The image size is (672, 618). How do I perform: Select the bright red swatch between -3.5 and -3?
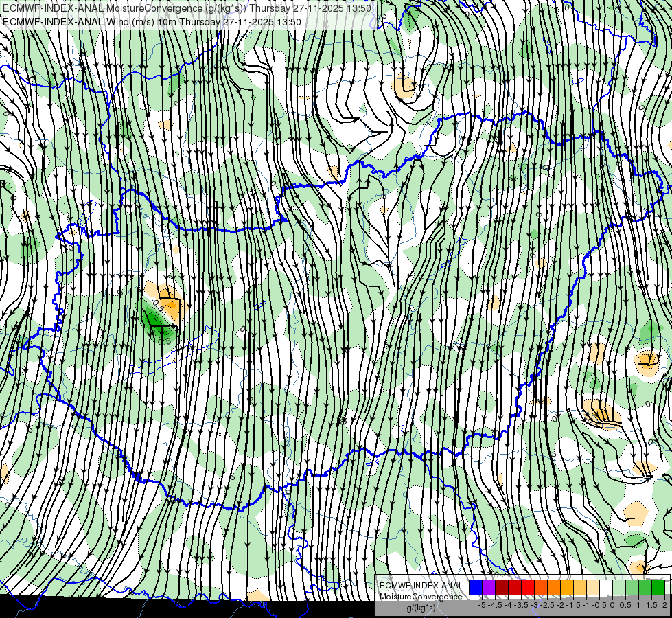point(528,587)
